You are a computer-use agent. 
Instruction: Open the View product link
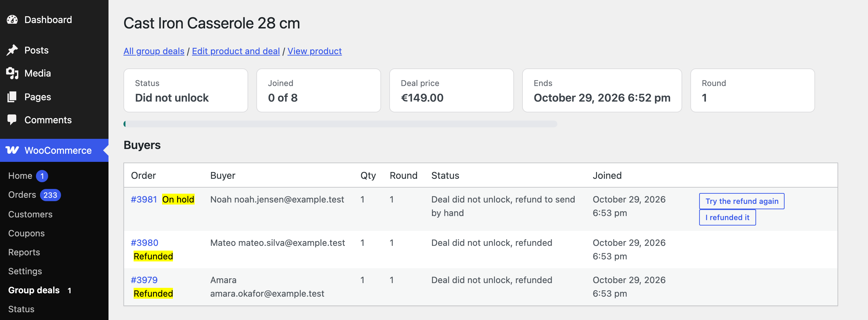pyautogui.click(x=315, y=51)
